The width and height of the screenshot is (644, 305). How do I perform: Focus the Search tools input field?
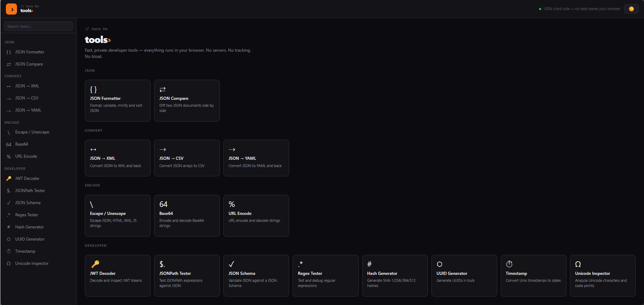point(38,26)
